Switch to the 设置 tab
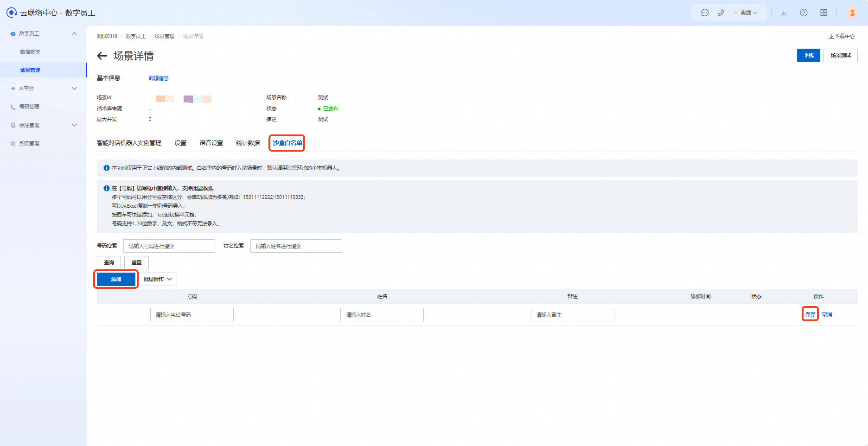Image resolution: width=868 pixels, height=446 pixels. pyautogui.click(x=180, y=143)
